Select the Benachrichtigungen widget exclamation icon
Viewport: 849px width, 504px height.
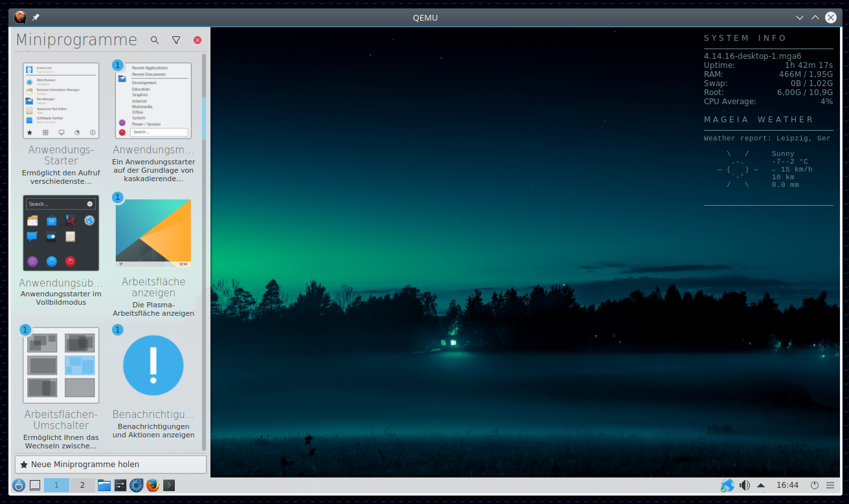(x=153, y=366)
